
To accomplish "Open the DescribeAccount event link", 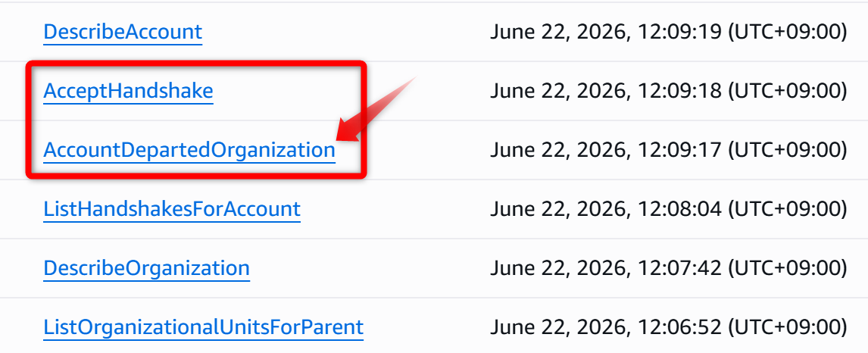I will click(123, 32).
